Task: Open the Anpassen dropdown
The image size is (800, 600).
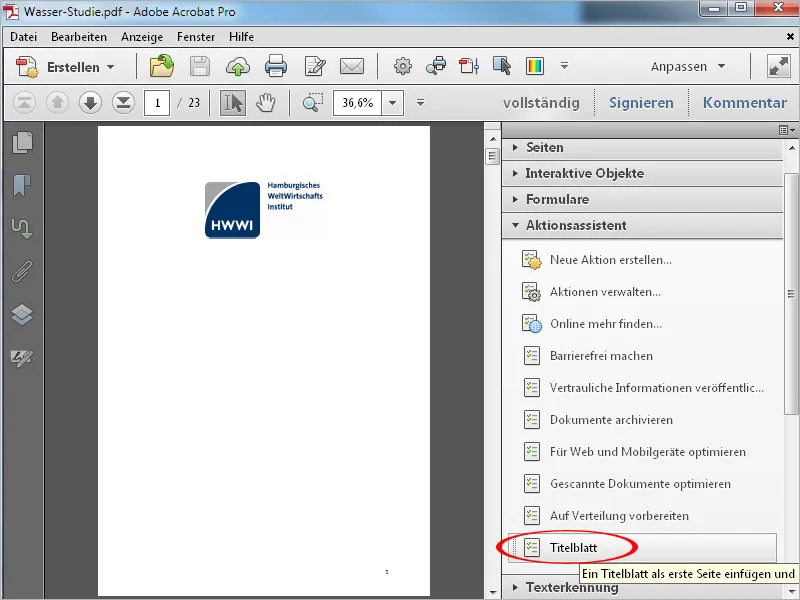Action: click(x=688, y=67)
